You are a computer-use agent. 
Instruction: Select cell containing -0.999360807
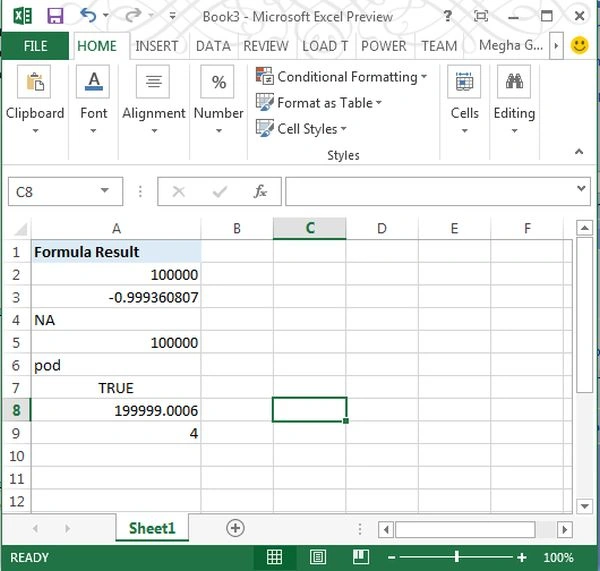(116, 297)
